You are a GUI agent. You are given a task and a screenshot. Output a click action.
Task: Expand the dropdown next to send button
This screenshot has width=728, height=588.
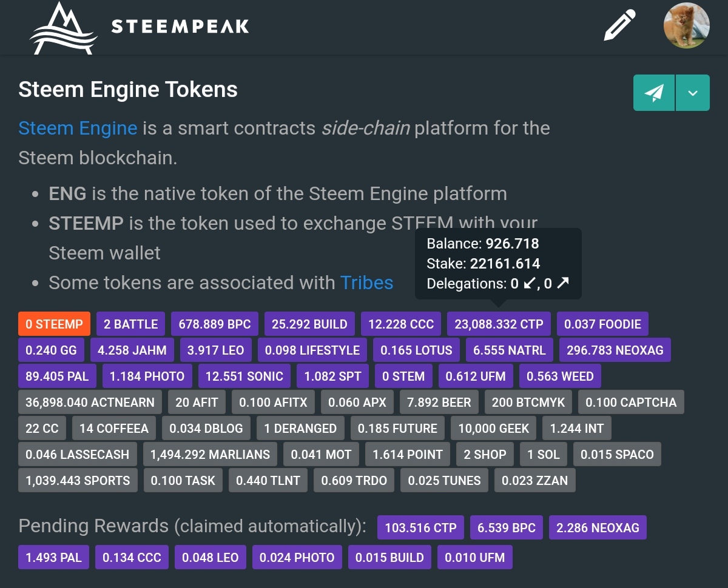692,93
